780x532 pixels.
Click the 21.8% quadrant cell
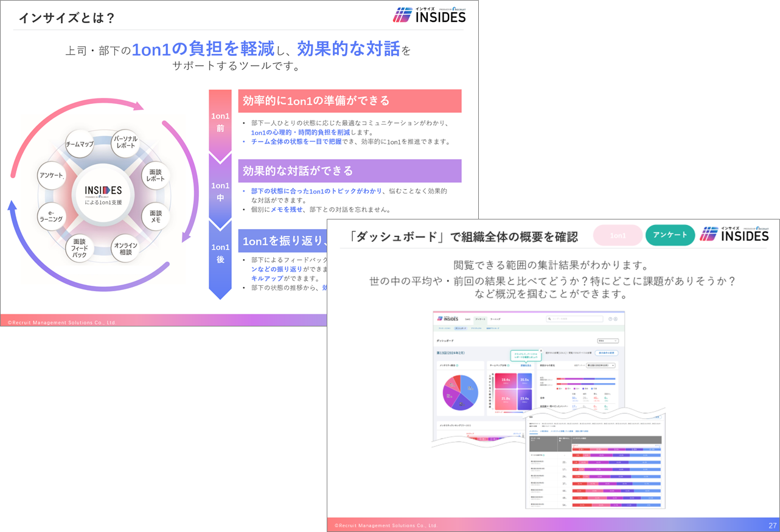(x=506, y=399)
